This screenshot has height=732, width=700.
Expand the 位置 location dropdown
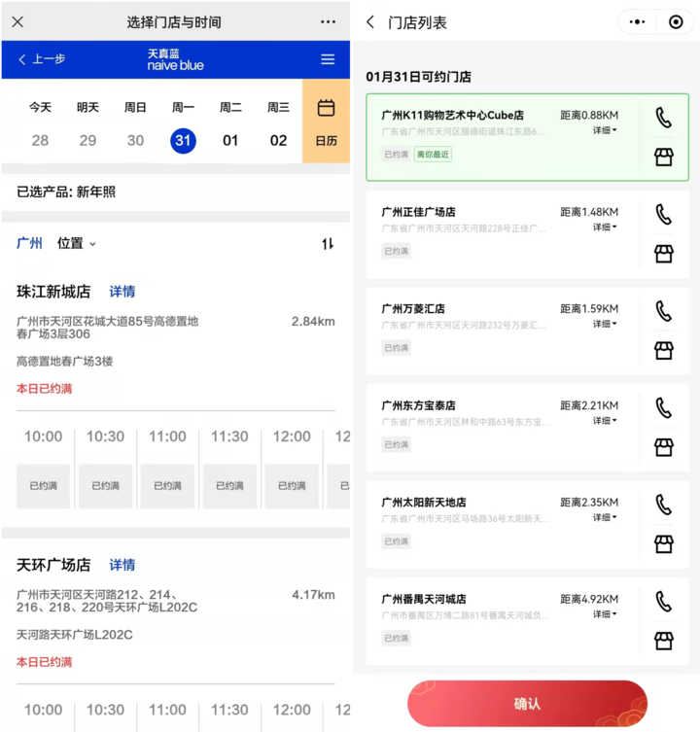(77, 243)
